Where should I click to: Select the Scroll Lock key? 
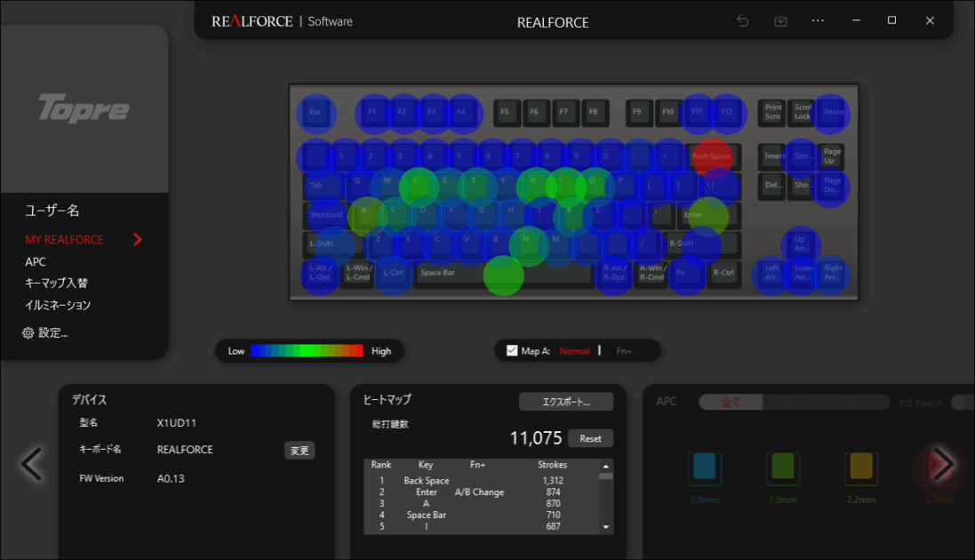[x=803, y=113]
